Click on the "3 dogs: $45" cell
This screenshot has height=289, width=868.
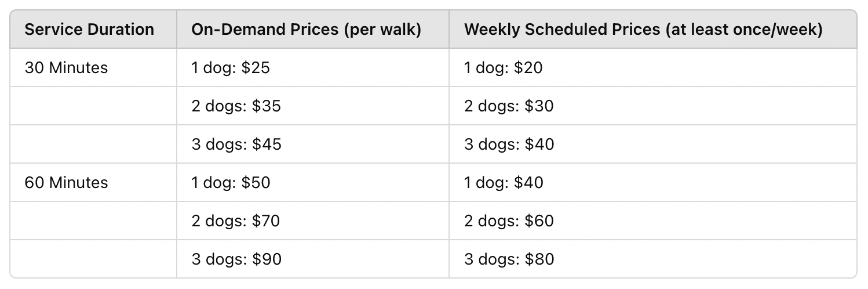click(236, 144)
